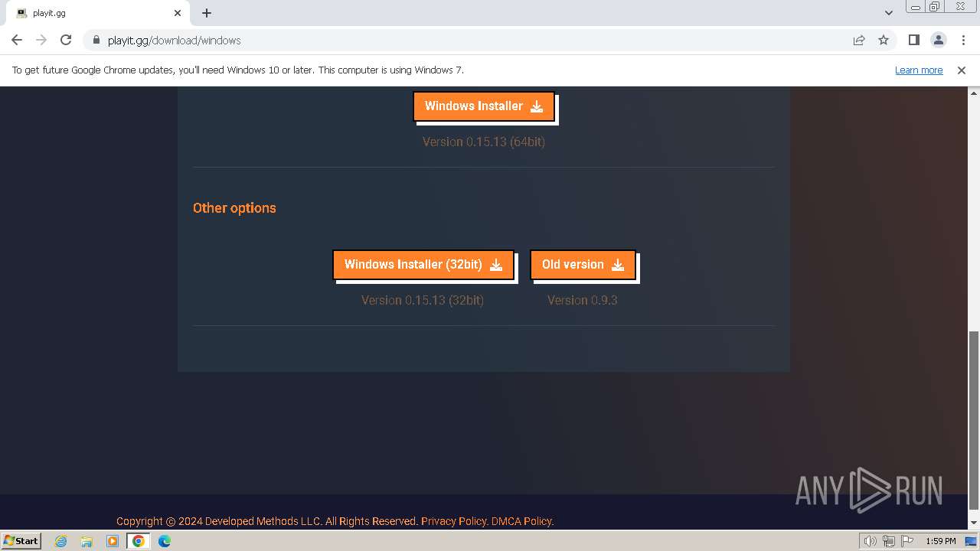The width and height of the screenshot is (980, 551).
Task: Download the 64bit Windows Installer
Action: click(483, 106)
